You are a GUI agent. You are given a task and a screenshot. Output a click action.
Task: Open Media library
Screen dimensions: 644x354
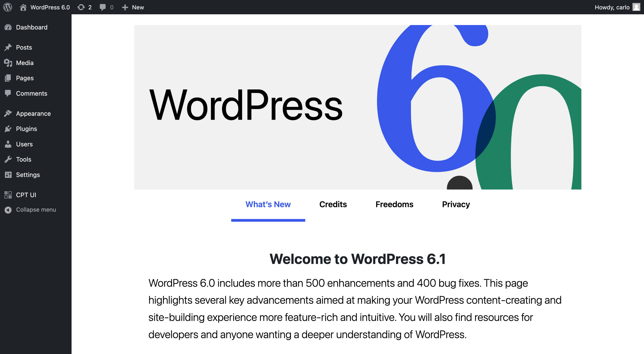pyautogui.click(x=25, y=62)
